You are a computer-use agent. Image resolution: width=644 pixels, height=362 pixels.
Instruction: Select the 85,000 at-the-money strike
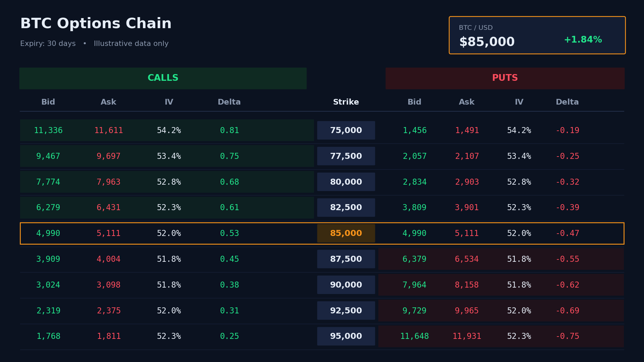[x=346, y=233]
